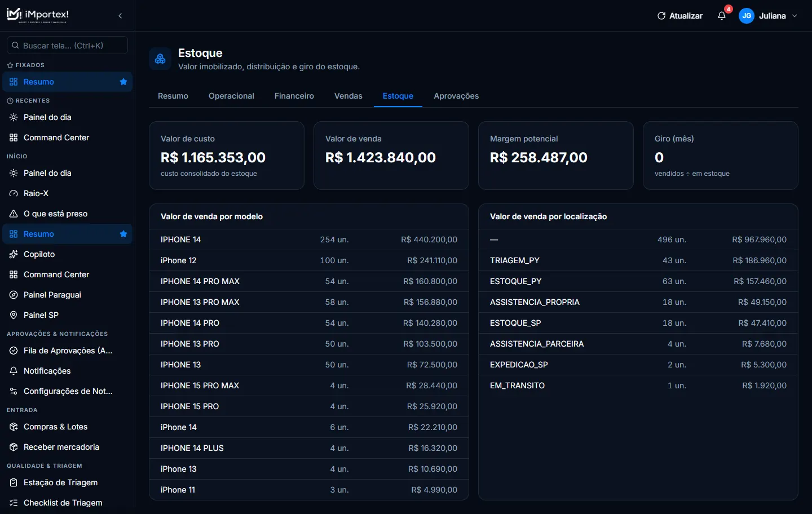Click the Copiloto sparkle icon

tap(14, 254)
